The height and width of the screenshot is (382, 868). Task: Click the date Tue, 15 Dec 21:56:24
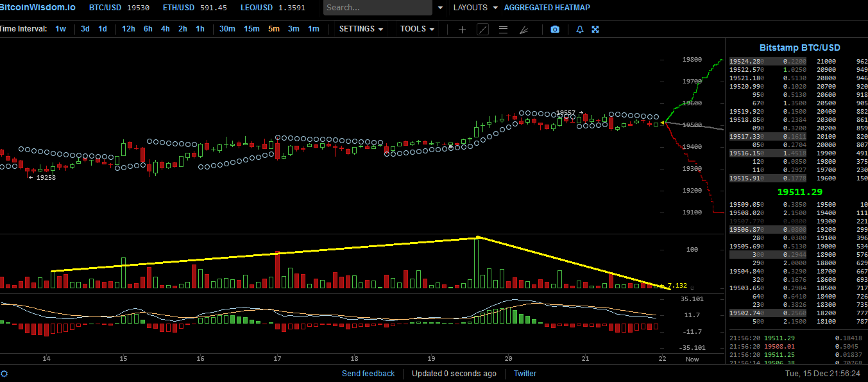(x=824, y=374)
